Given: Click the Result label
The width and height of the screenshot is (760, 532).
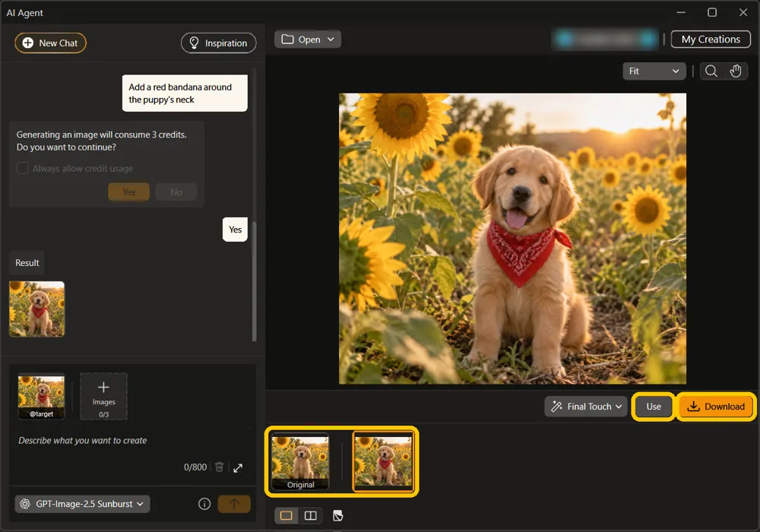Looking at the screenshot, I should pyautogui.click(x=27, y=263).
